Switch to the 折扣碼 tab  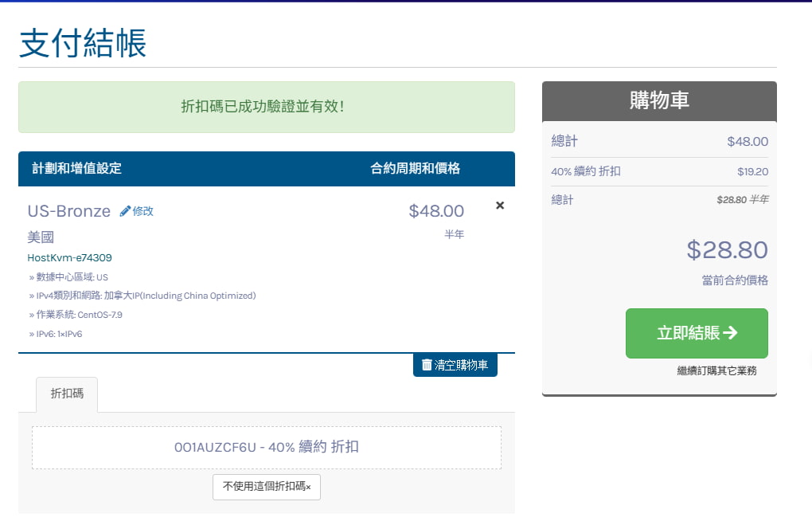[x=67, y=394]
